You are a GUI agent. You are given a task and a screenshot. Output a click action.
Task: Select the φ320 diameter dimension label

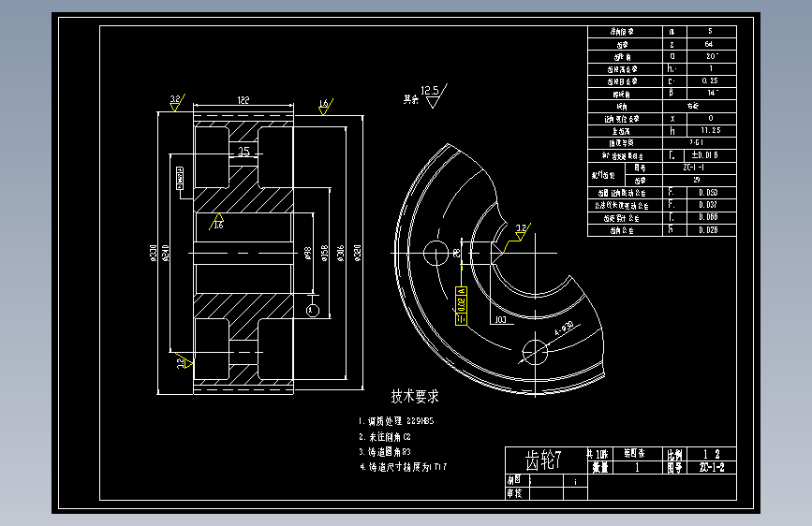tap(358, 253)
